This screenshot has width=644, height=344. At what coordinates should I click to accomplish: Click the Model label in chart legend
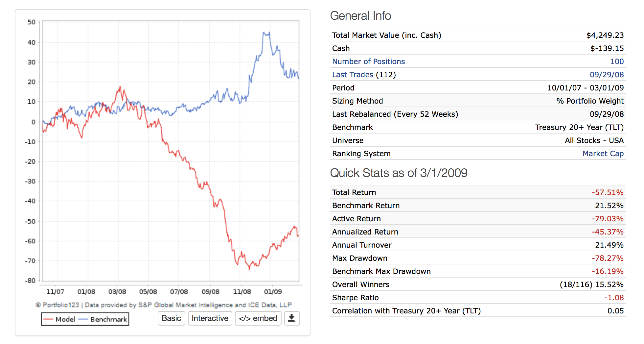[65, 319]
